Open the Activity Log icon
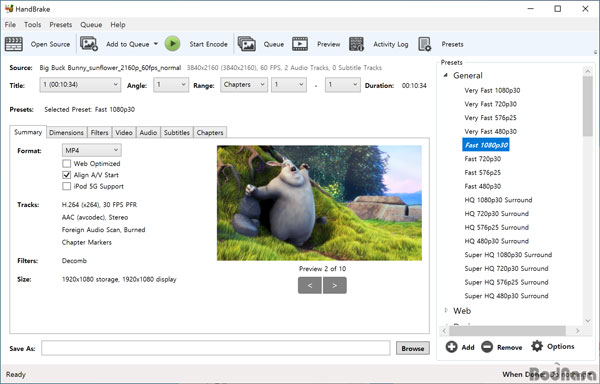The image size is (600, 384). tap(356, 44)
